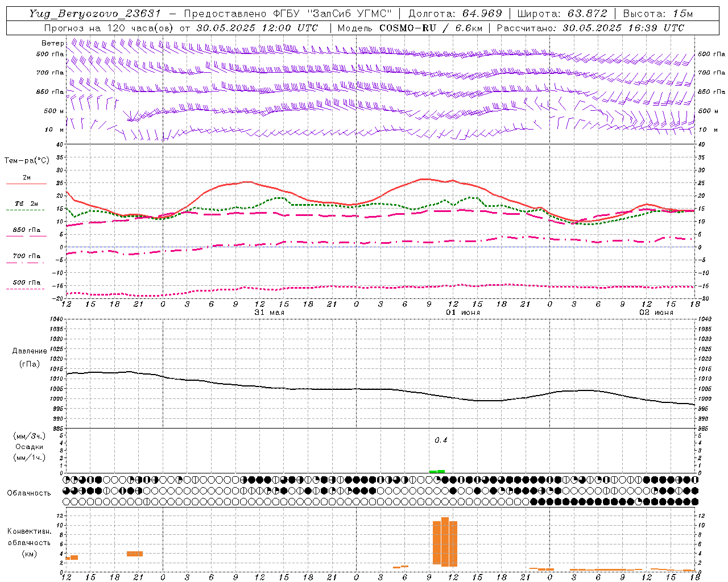Click the Тем-ра(°C) temperature axis label
Image resolution: width=728 pixels, height=582 pixels.
(x=27, y=161)
